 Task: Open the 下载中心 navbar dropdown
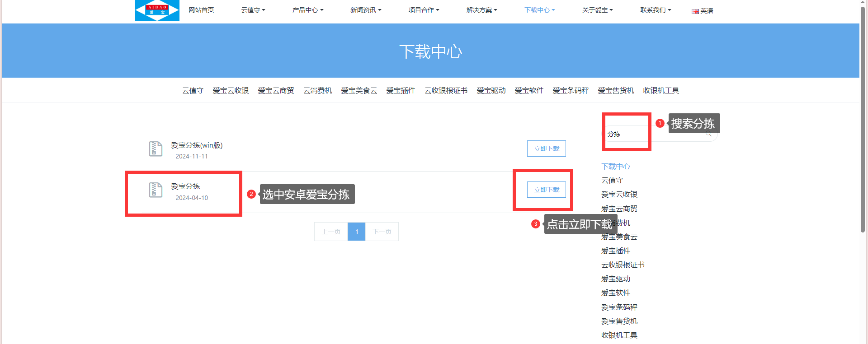pyautogui.click(x=539, y=10)
